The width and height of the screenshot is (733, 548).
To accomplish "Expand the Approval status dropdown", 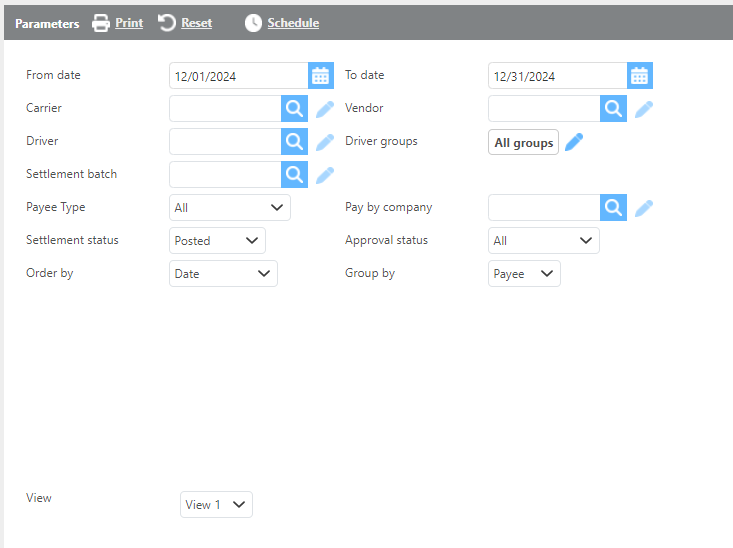I will (x=543, y=241).
